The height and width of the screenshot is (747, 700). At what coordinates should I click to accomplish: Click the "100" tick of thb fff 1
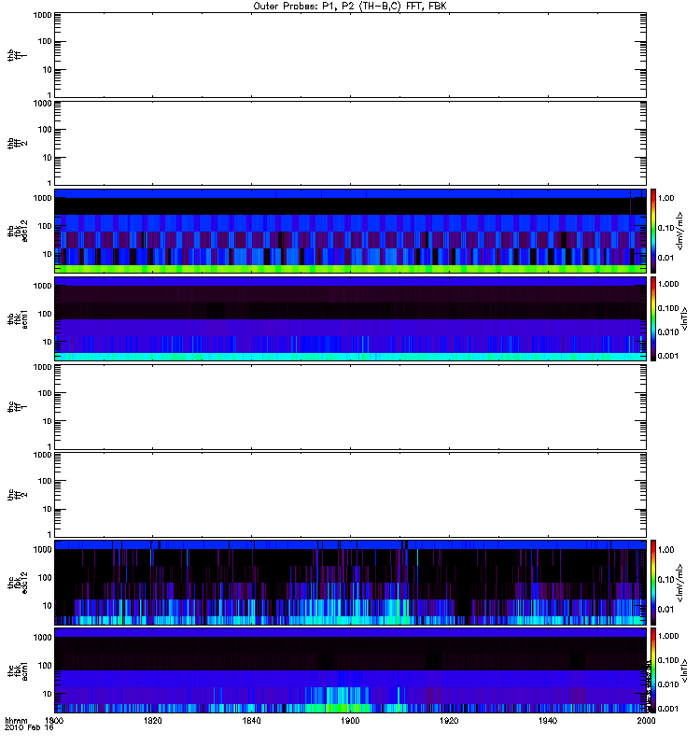click(x=45, y=42)
